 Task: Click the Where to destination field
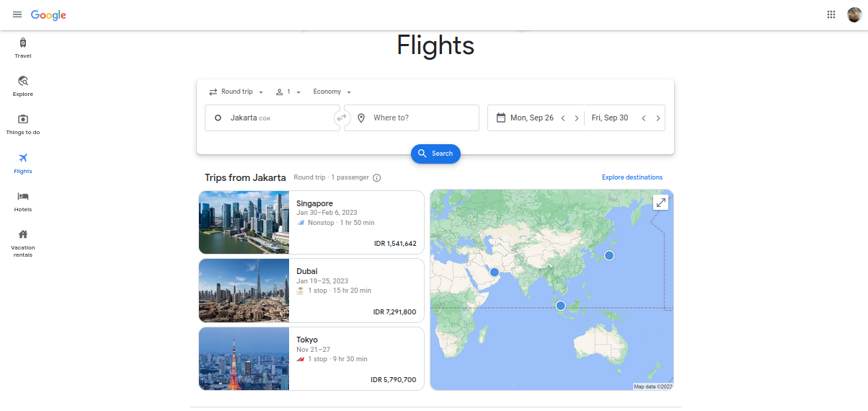(x=412, y=118)
